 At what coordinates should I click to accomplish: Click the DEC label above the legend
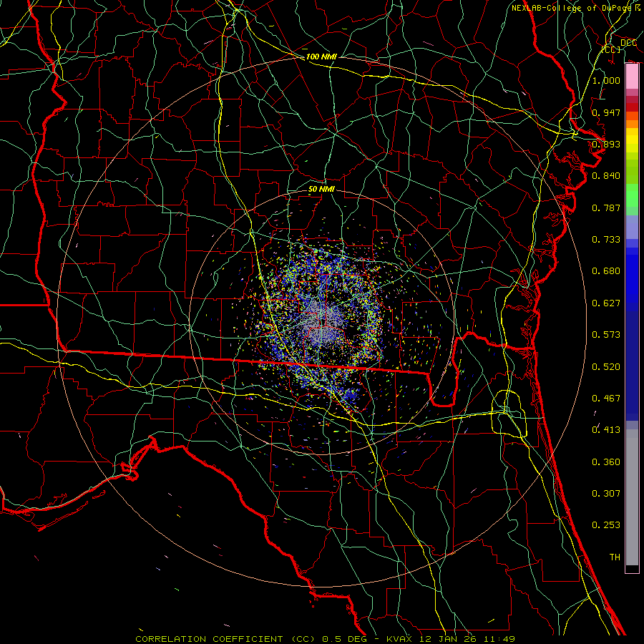(628, 42)
